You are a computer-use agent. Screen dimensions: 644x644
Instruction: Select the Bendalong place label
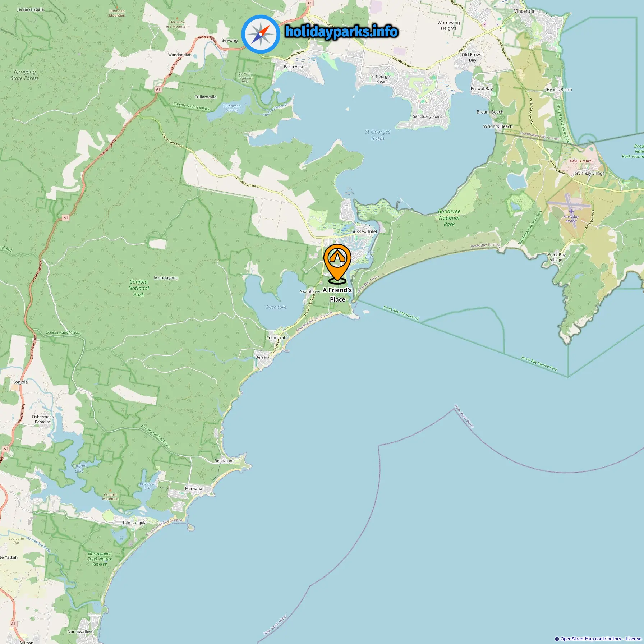(x=225, y=461)
